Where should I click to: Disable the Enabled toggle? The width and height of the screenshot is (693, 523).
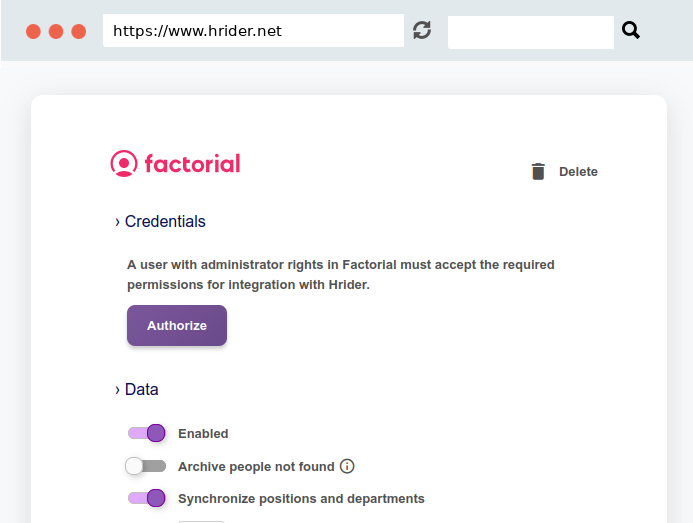[x=146, y=433]
